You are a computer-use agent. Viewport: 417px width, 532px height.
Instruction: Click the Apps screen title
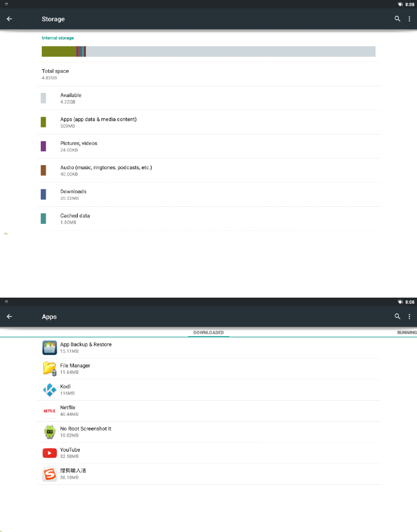49,317
